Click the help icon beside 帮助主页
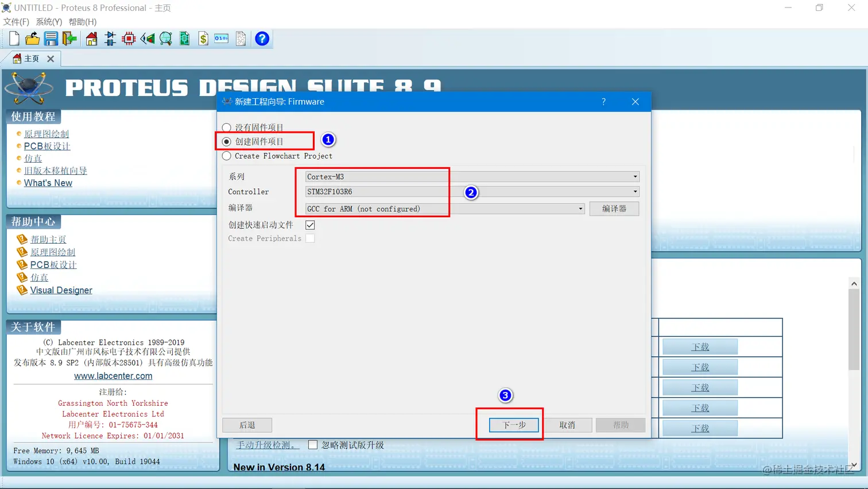 pos(22,239)
